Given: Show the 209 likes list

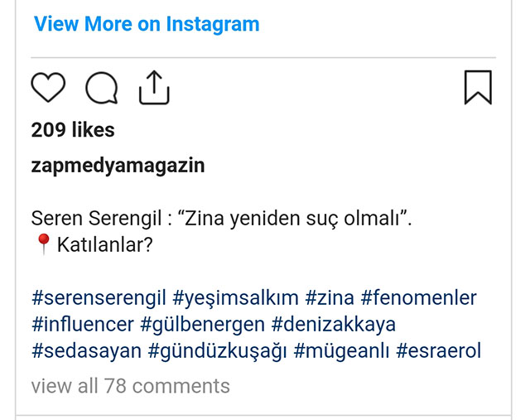Looking at the screenshot, I should [x=73, y=130].
